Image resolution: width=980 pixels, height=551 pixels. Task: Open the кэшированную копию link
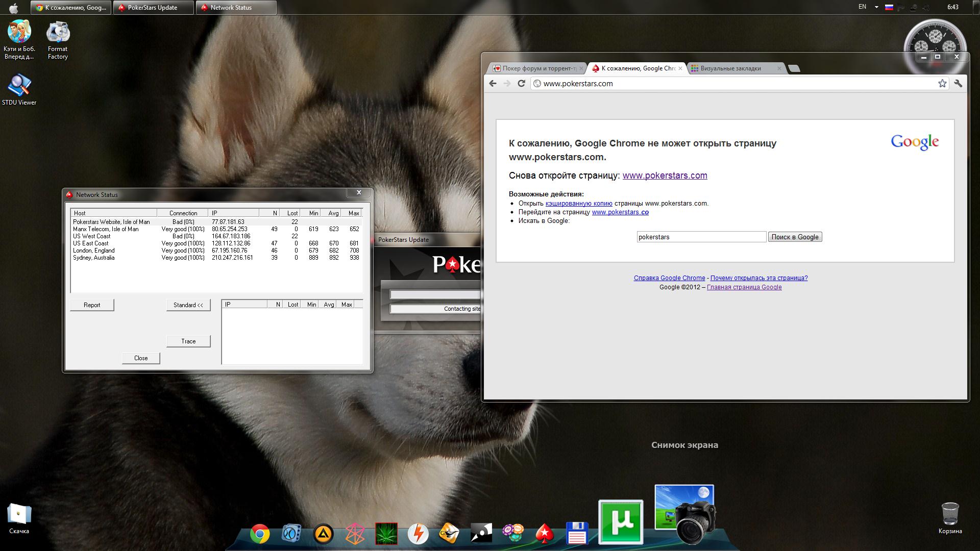578,204
